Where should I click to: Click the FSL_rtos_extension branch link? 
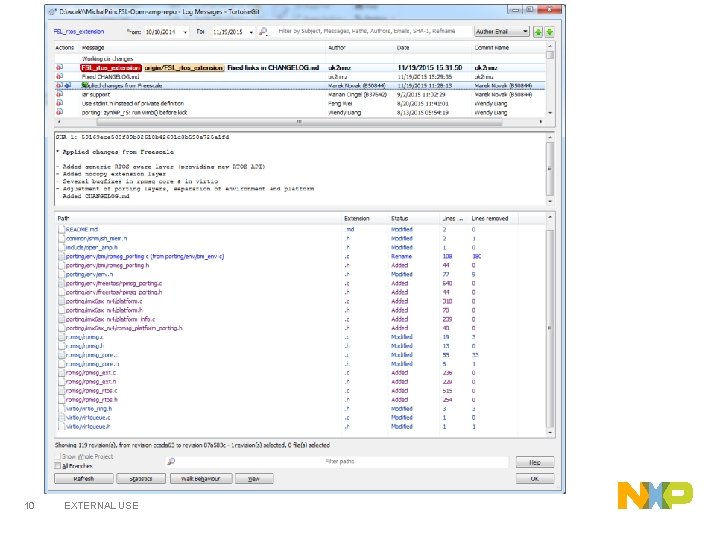pyautogui.click(x=79, y=32)
